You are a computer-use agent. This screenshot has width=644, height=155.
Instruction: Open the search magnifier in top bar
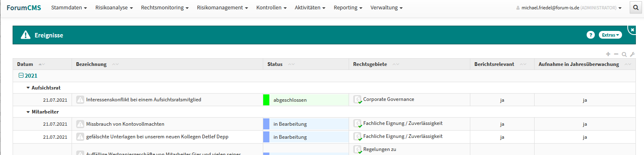(635, 7)
